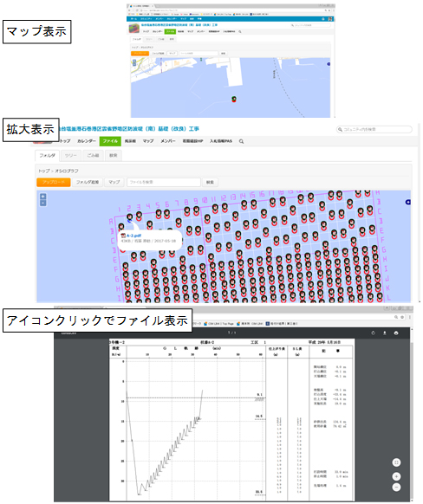Zoom in the PDF with the round plus button

(x=396, y=476)
